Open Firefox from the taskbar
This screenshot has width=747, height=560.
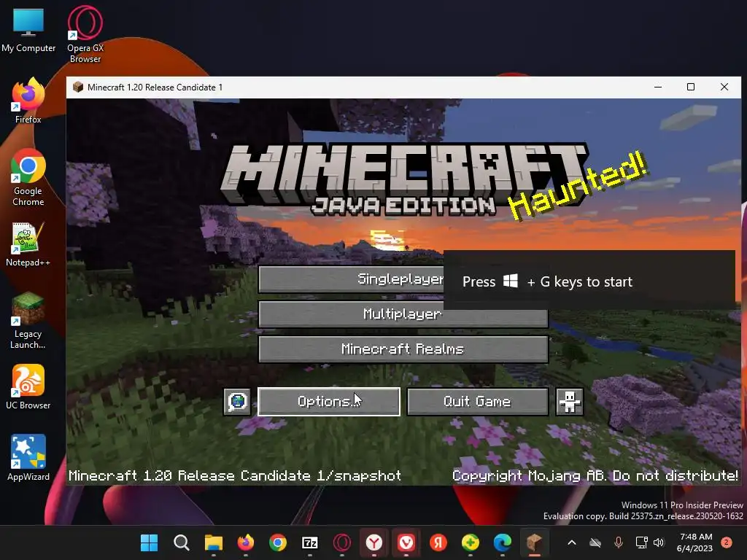click(246, 542)
